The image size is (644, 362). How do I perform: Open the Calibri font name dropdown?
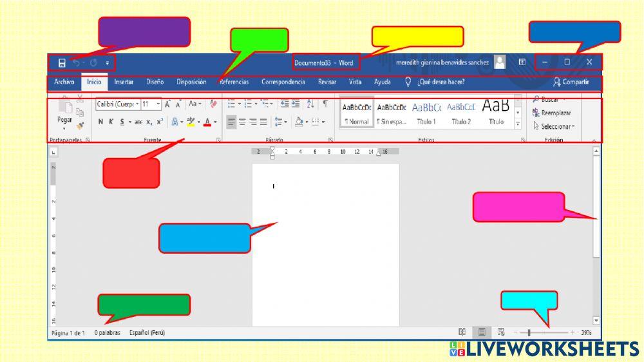point(137,104)
